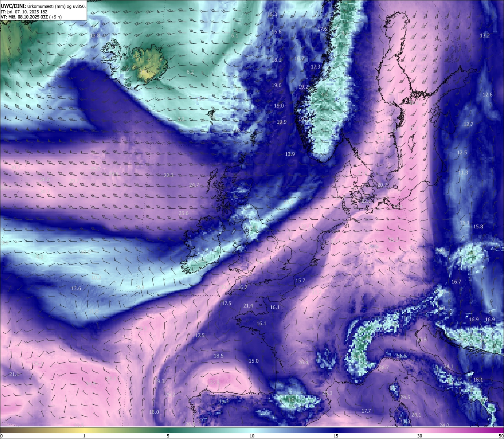Click the 30 tick on color scale

[420, 436]
